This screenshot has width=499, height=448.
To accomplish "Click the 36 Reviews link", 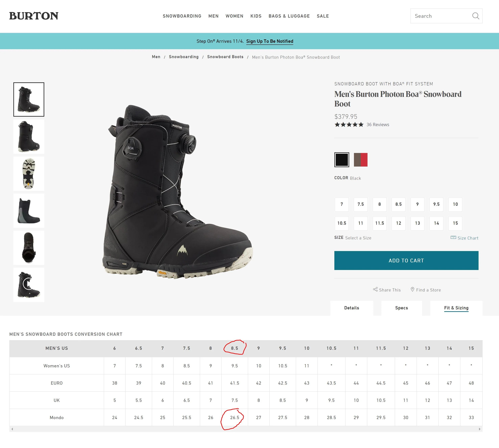I will pyautogui.click(x=378, y=125).
